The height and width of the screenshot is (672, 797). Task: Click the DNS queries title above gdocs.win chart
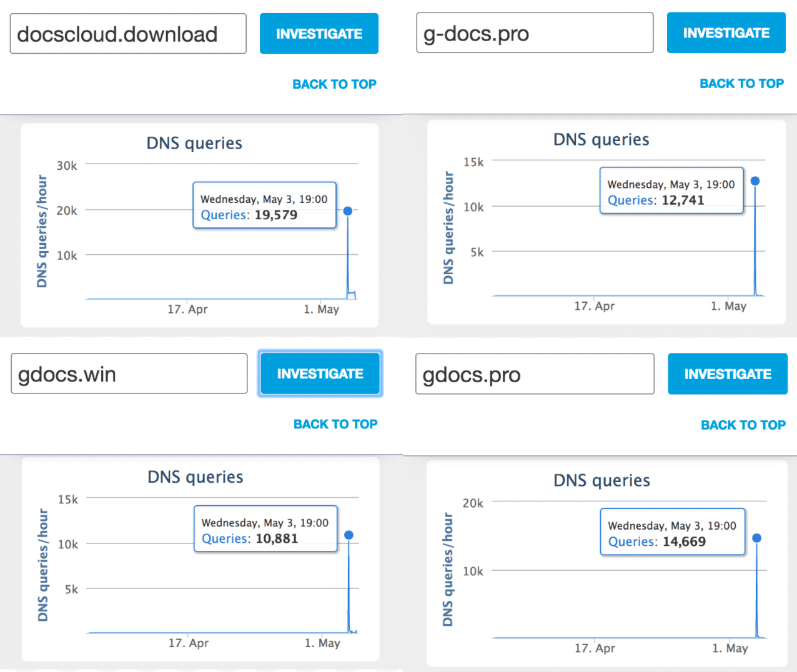(x=196, y=477)
